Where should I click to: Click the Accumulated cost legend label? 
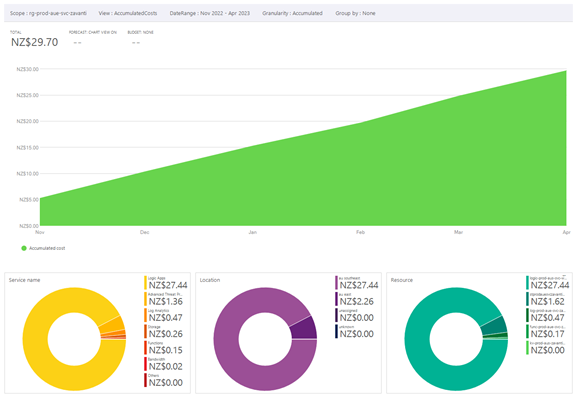pyautogui.click(x=47, y=248)
